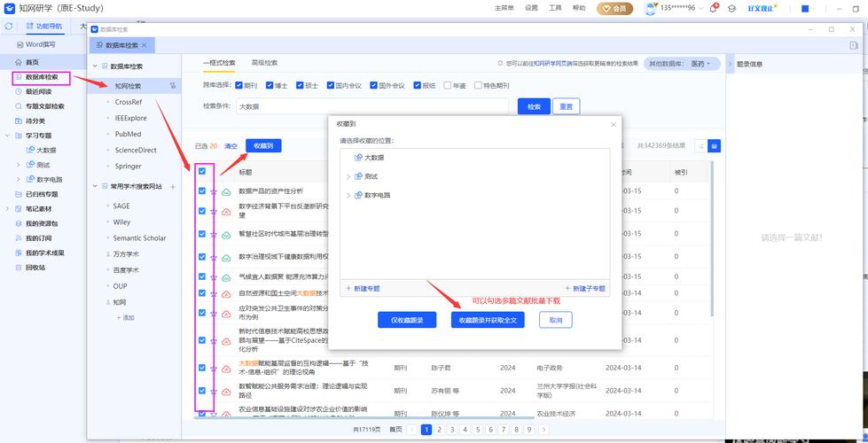Close the 数据库检索 tab
Viewport: 868px width, 443px height.
(145, 45)
